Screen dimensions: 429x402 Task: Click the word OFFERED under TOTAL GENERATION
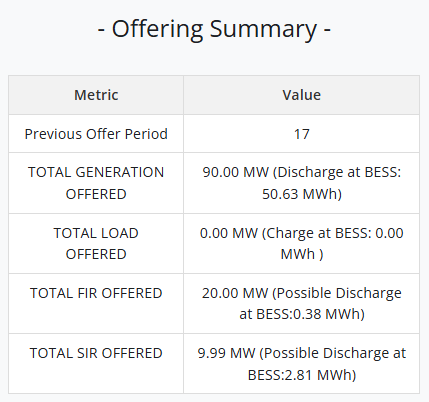(x=96, y=194)
